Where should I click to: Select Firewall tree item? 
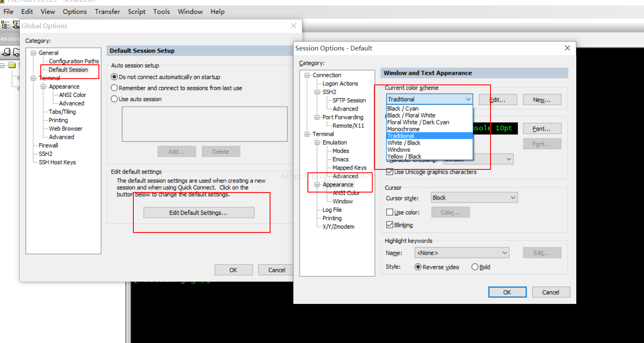[x=48, y=145]
